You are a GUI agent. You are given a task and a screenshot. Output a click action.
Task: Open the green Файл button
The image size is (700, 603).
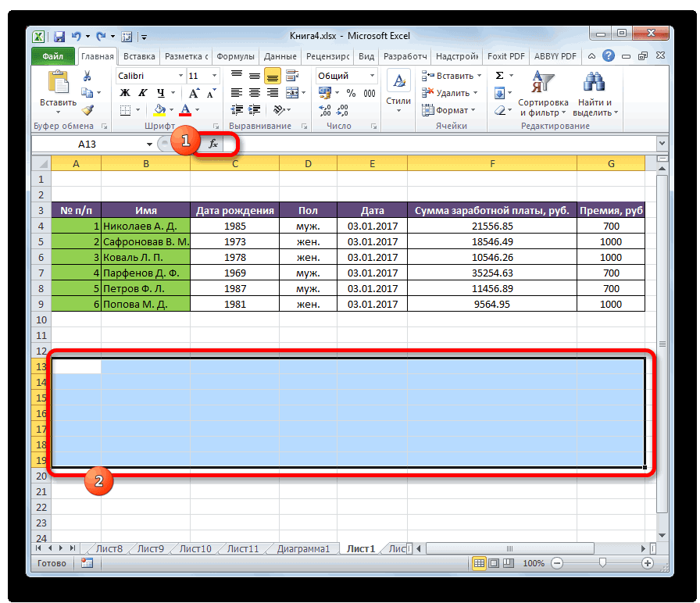click(53, 56)
